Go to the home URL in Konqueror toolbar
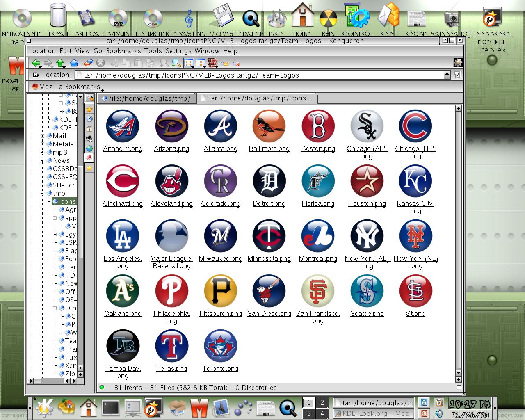 [x=74, y=63]
